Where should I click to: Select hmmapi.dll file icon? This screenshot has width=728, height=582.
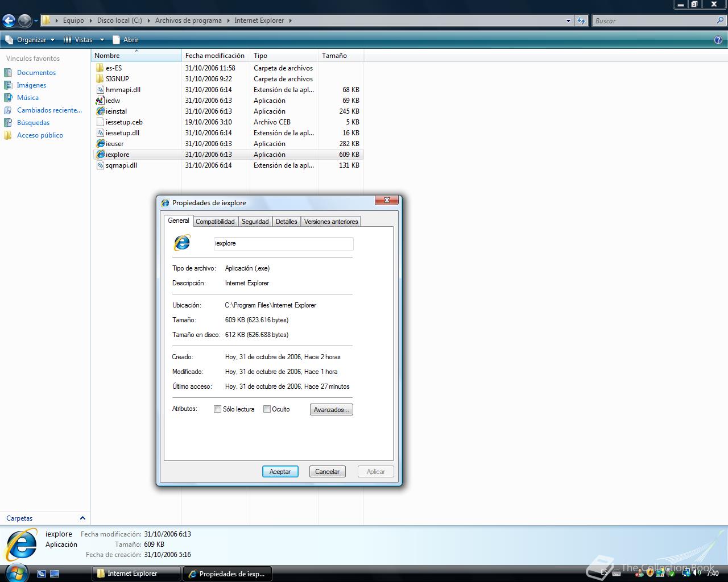point(100,90)
